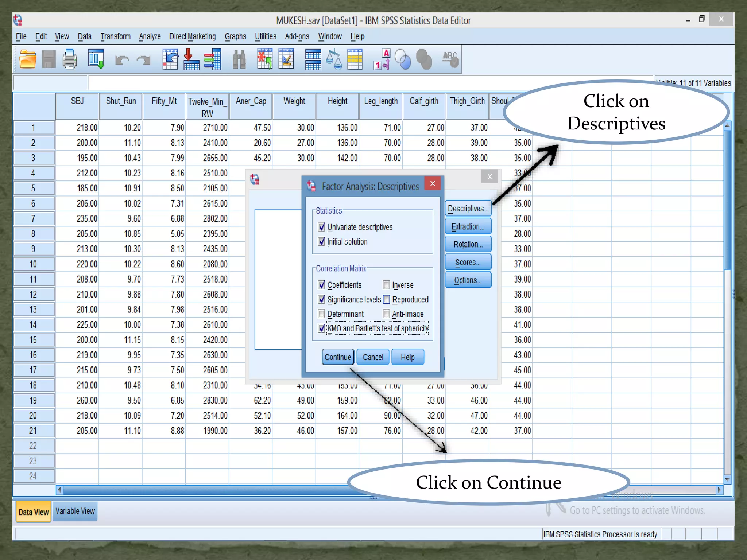Select the Thigh_Girth column header

tap(467, 106)
